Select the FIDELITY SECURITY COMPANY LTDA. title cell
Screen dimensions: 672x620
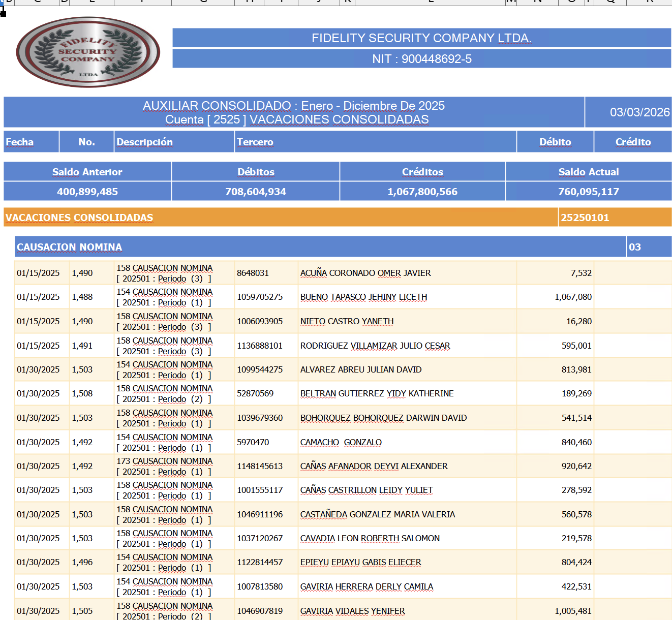point(421,38)
